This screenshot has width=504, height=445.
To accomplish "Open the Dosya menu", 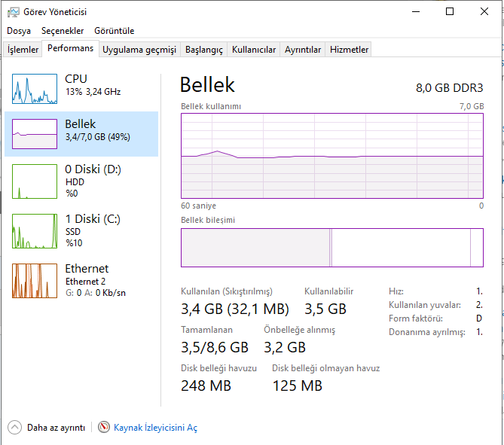I will click(x=19, y=31).
